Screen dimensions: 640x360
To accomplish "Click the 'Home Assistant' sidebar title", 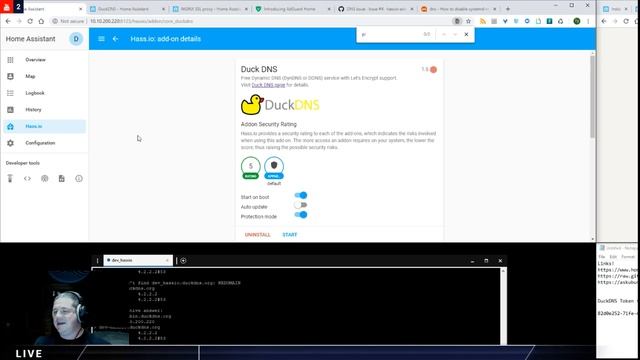I will pyautogui.click(x=31, y=39).
